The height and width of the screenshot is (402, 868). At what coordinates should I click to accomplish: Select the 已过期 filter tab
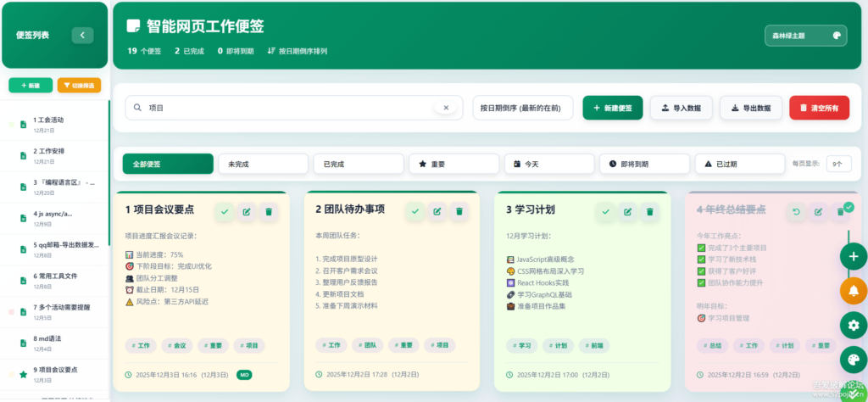click(x=740, y=164)
